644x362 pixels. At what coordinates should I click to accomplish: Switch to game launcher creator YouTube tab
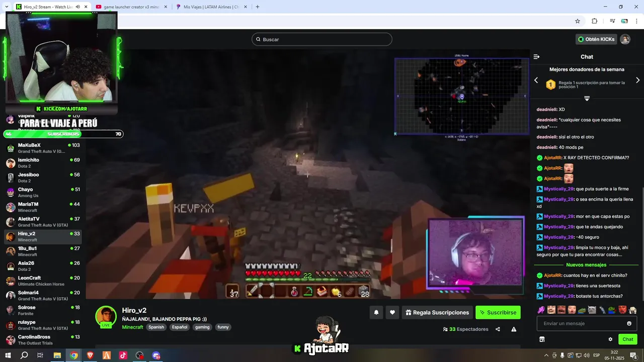132,7
